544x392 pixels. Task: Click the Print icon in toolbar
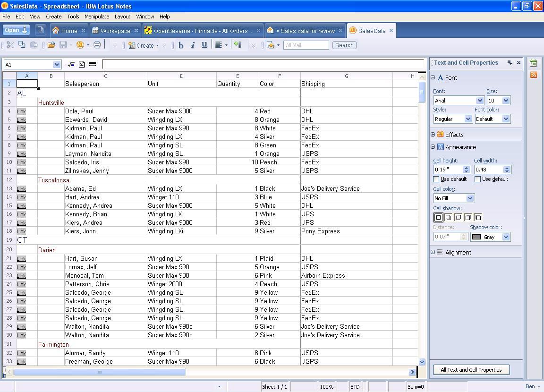click(x=97, y=45)
